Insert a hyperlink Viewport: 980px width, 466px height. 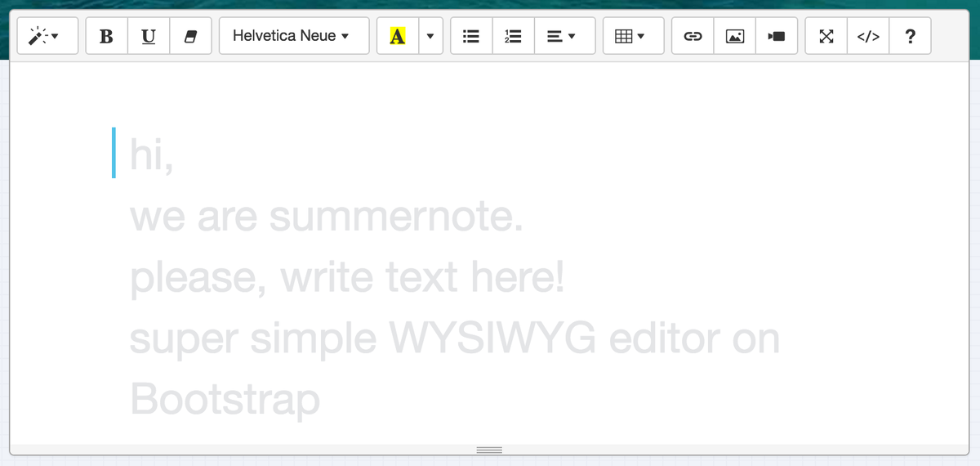pos(693,36)
